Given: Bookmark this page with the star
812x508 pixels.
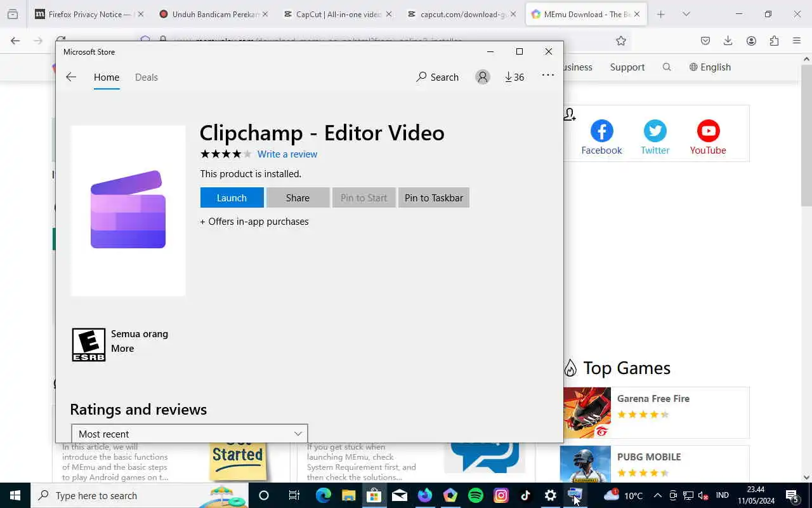Looking at the screenshot, I should click(621, 41).
